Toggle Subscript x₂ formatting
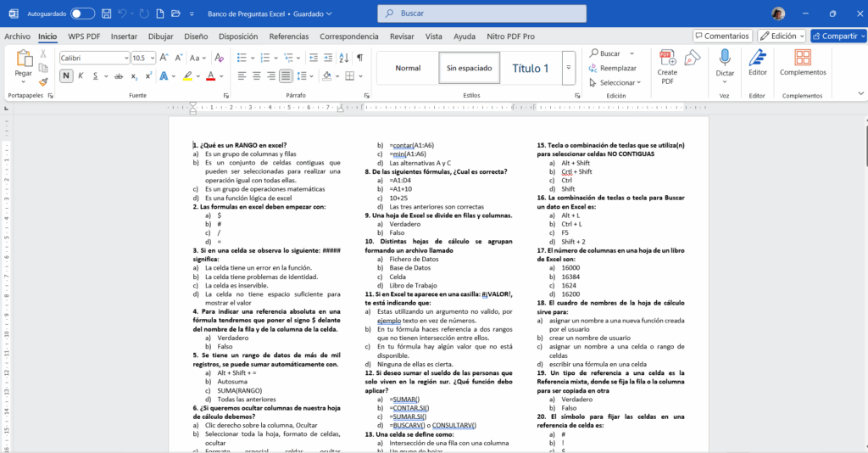 [x=134, y=75]
